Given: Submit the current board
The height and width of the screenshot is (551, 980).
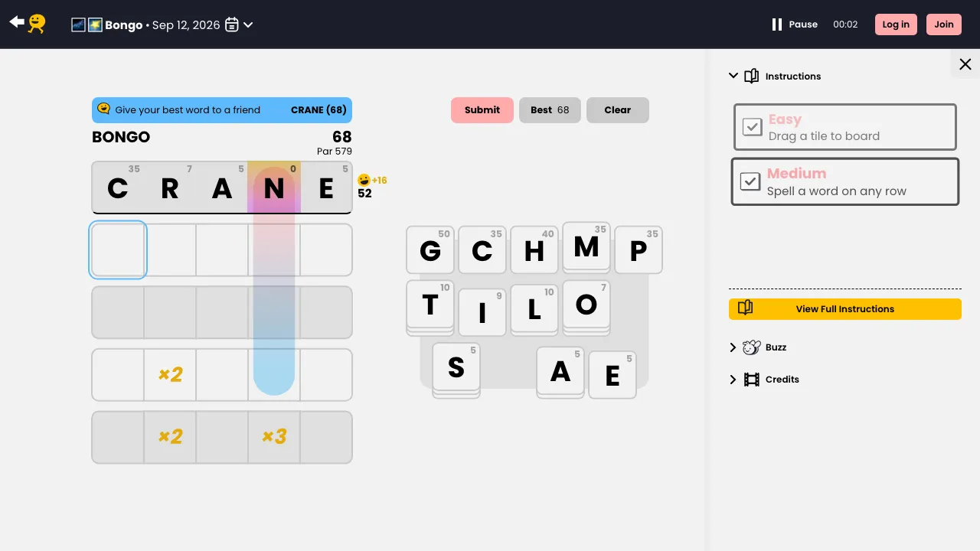Looking at the screenshot, I should 482,110.
